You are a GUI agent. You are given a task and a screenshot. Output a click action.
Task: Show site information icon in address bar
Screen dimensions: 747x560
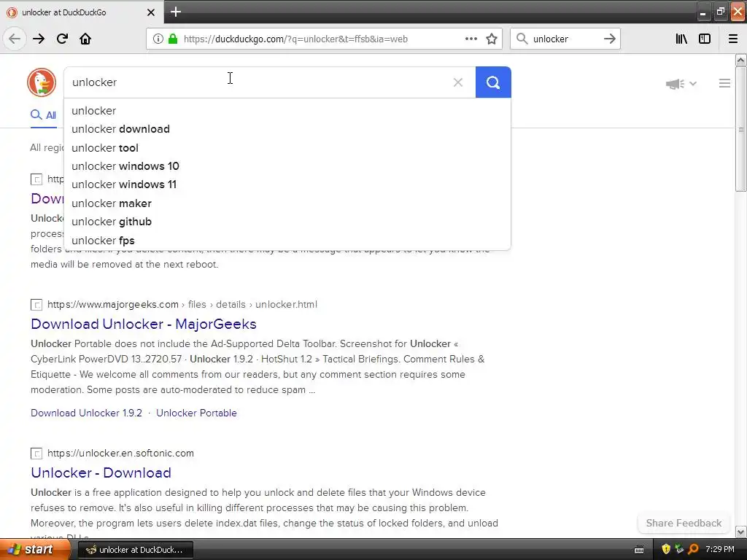pyautogui.click(x=158, y=39)
